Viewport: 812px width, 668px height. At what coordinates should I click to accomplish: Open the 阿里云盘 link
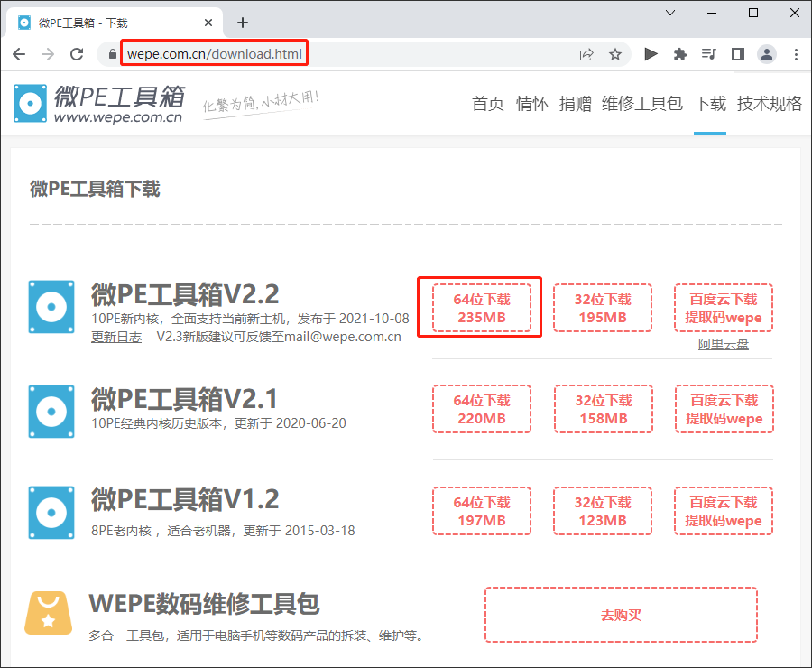tap(724, 344)
